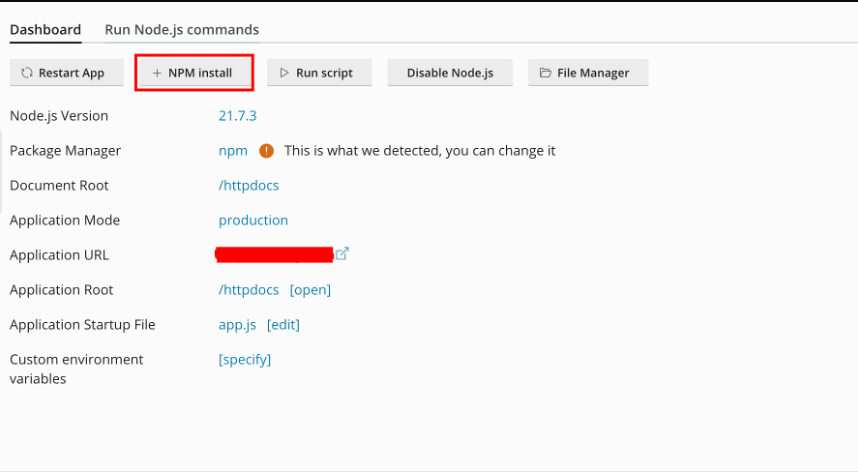Click the restart arrows icon on Restart App

(27, 73)
